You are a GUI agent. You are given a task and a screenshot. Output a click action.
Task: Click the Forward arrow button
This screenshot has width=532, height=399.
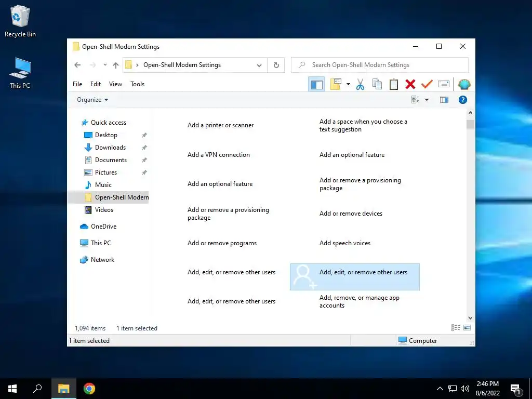tap(93, 65)
